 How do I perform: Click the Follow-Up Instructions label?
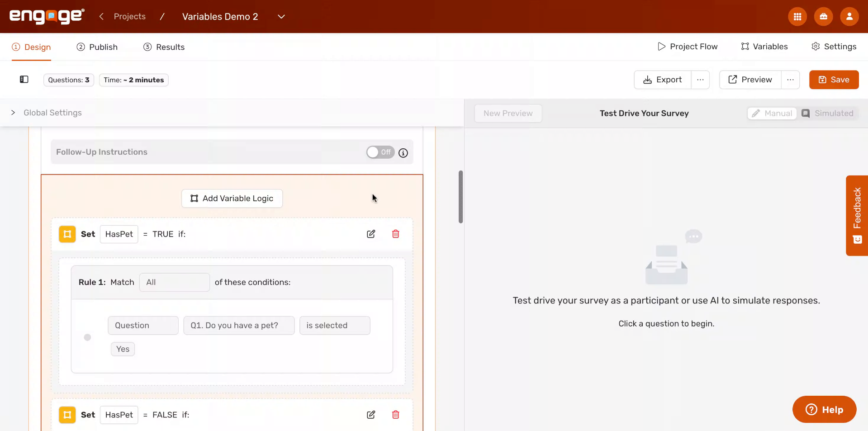pos(102,152)
